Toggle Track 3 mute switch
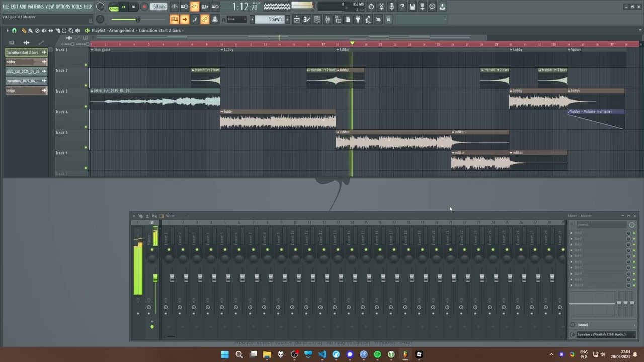This screenshot has height=362, width=644. 86,106
